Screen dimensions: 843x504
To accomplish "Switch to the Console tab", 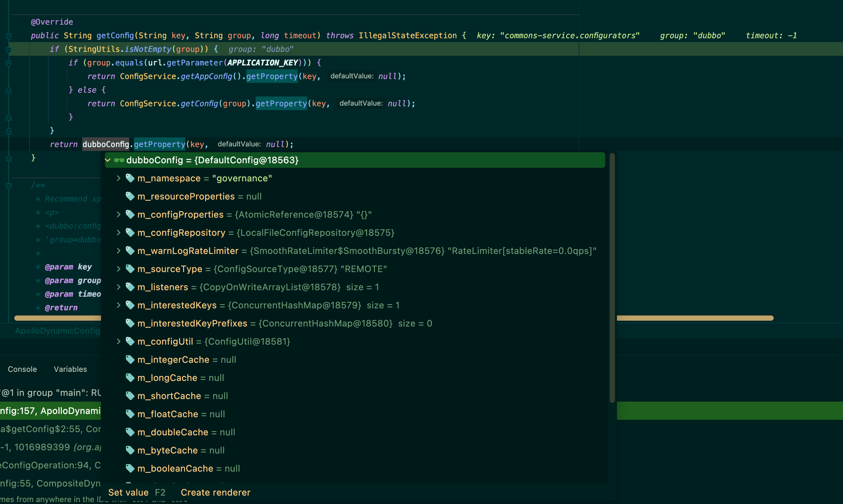I will 22,369.
